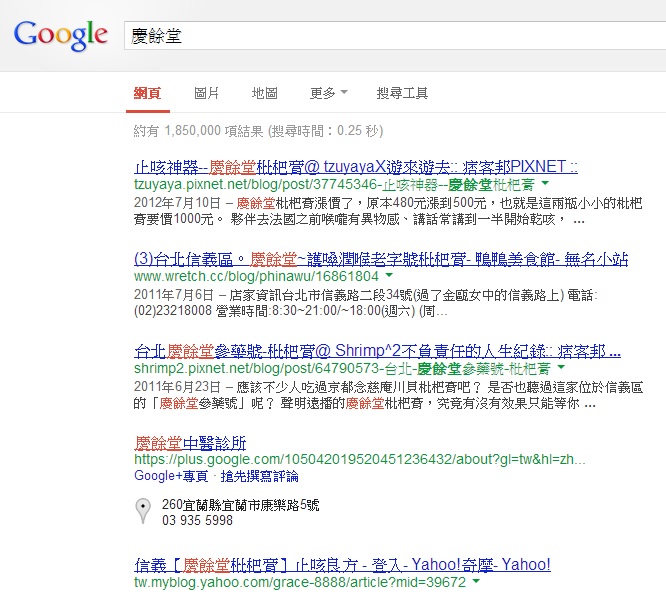
Task: Open 信義【慶餘堂枇杷膏】止咳良方 Yahoo result
Action: 342,565
